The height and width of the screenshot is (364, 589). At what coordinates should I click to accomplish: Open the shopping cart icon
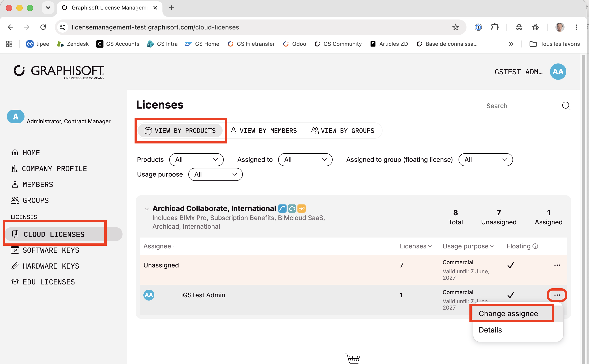click(352, 358)
